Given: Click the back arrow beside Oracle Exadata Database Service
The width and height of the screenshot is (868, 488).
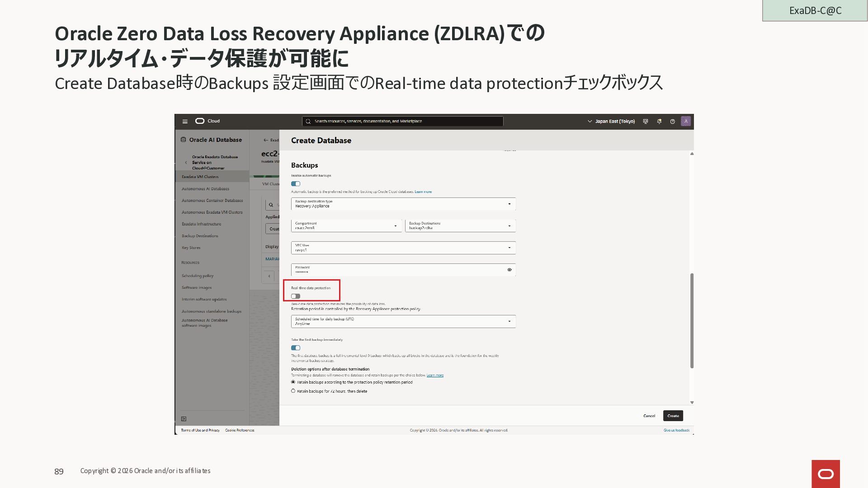Looking at the screenshot, I should click(x=186, y=163).
